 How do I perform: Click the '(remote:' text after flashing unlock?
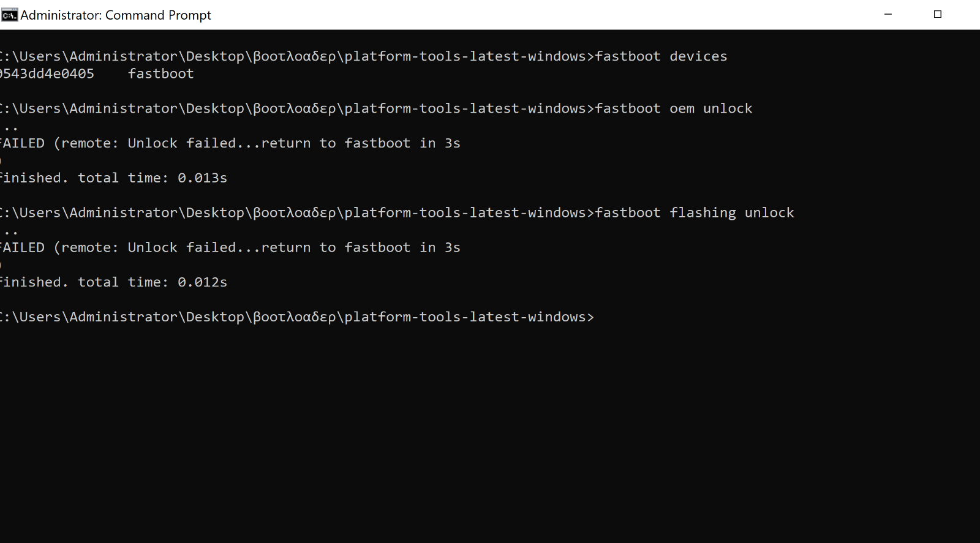[86, 248]
